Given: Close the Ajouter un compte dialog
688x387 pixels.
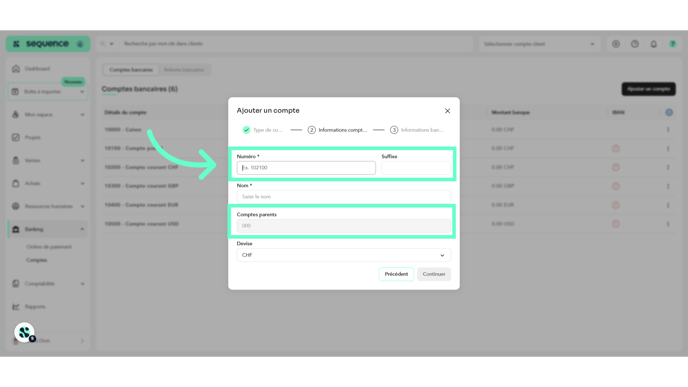Looking at the screenshot, I should (447, 111).
